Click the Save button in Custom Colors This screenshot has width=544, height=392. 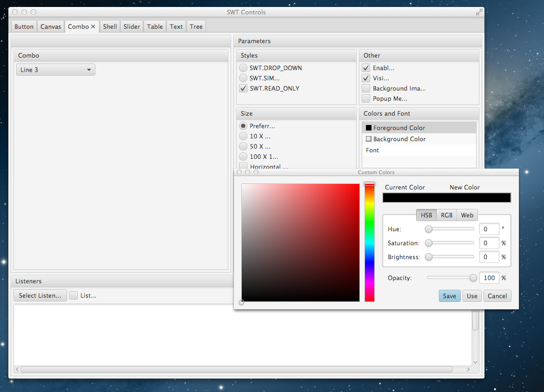(x=450, y=296)
